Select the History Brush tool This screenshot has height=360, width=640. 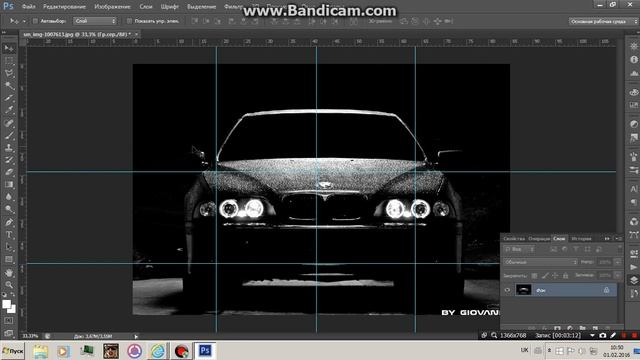tap(9, 160)
